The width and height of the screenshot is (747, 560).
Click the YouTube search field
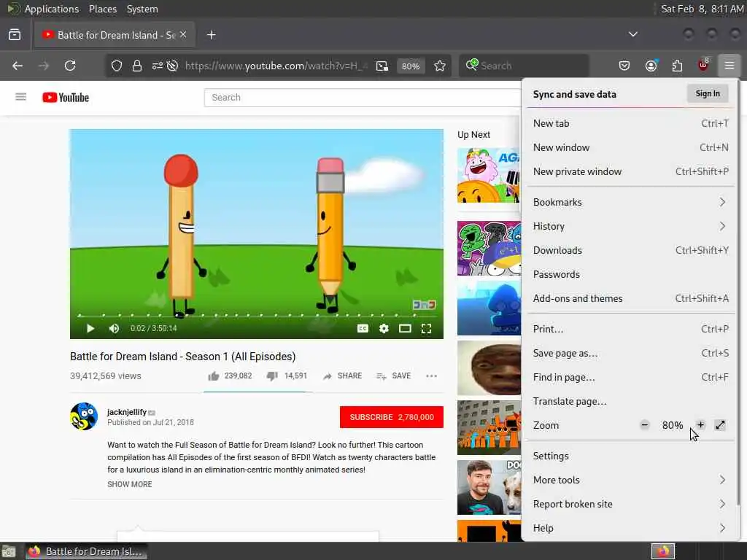pos(362,98)
